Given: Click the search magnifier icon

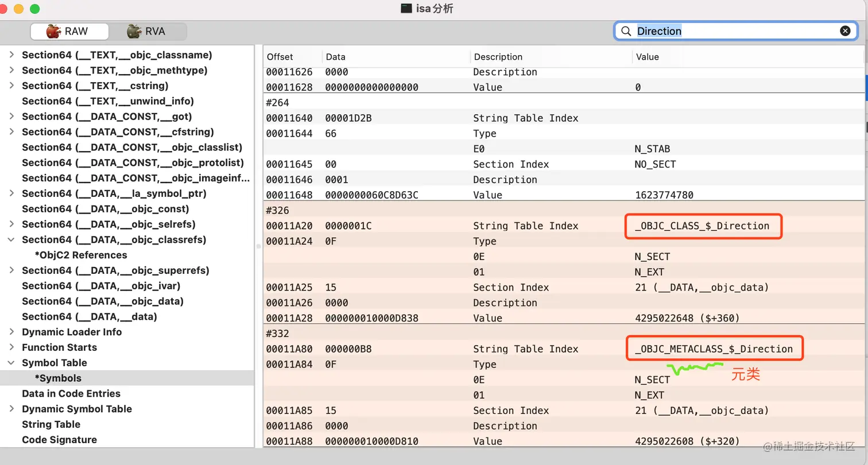Looking at the screenshot, I should [626, 31].
